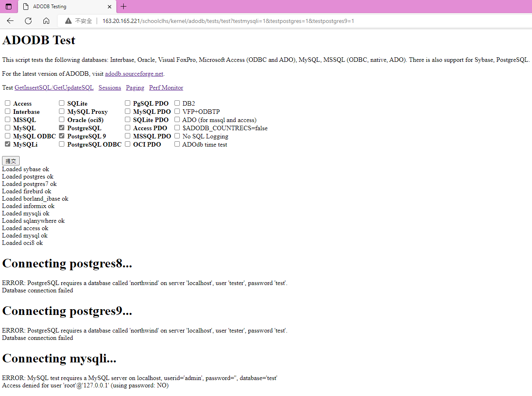Check the OCI PDO checkbox
The height and width of the screenshot is (396, 532).
coord(128,144)
